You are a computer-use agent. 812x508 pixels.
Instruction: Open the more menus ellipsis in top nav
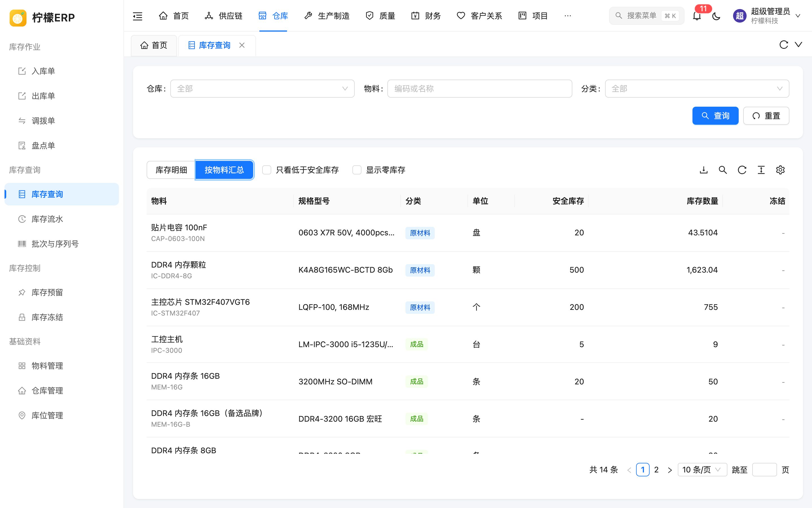coord(568,16)
